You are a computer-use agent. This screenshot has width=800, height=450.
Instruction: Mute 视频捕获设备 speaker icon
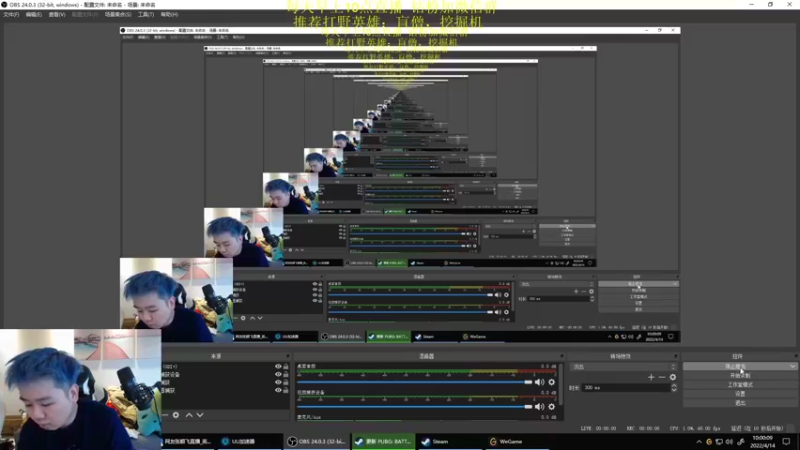pyautogui.click(x=539, y=407)
